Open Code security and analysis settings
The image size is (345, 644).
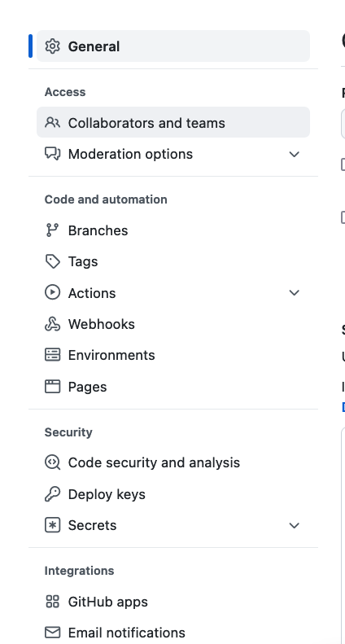(x=173, y=462)
